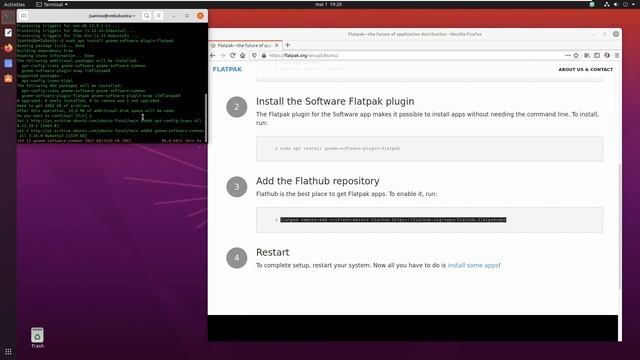
Task: Open ABOUT US & CONTACT link
Action: click(585, 70)
